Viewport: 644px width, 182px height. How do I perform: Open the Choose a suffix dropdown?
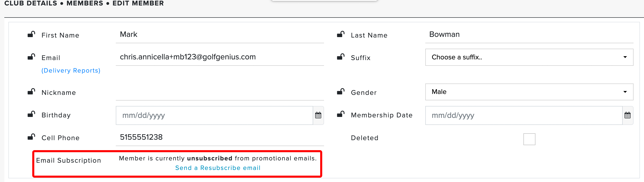point(529,57)
